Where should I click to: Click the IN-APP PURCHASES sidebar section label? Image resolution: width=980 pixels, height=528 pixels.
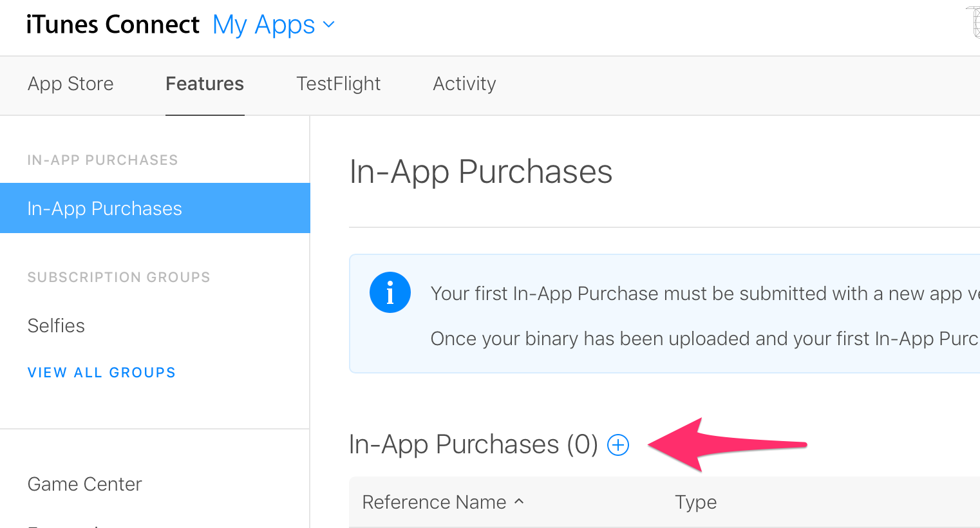[103, 160]
